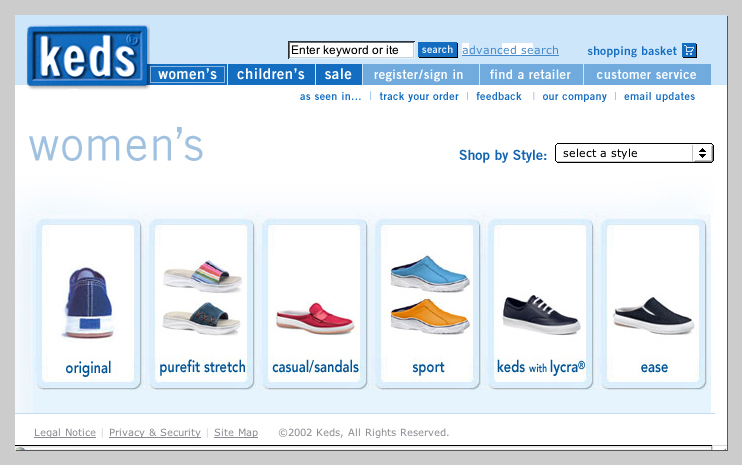Click the Keds logo
This screenshot has width=742, height=465.
[x=88, y=56]
